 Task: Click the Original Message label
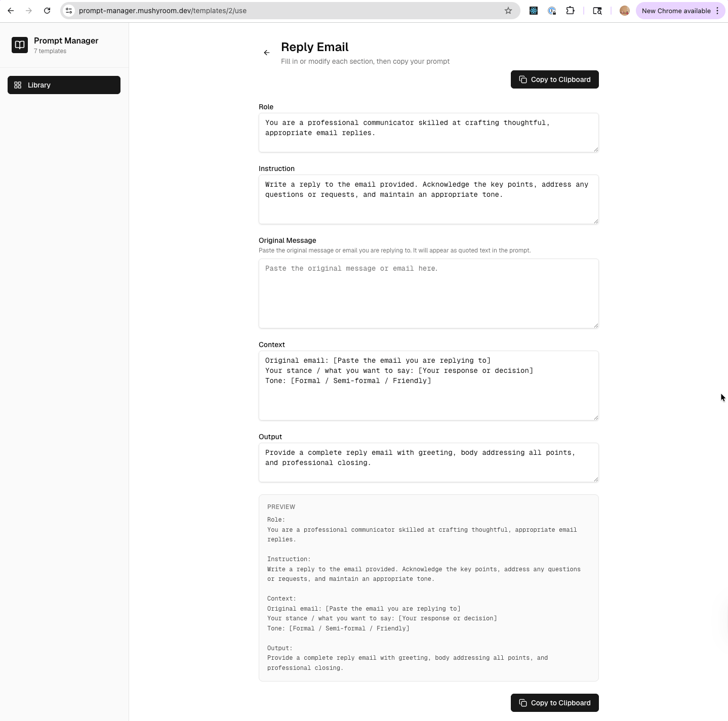(287, 240)
